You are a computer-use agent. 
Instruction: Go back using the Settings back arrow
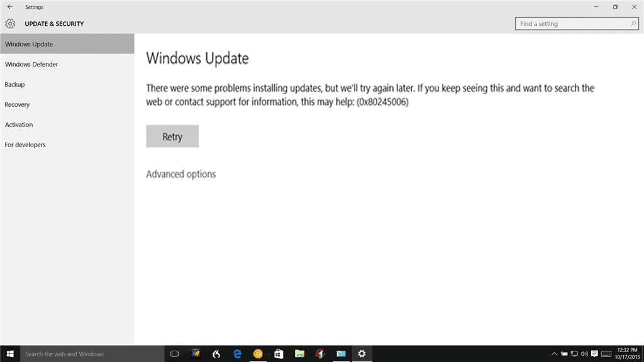(10, 7)
